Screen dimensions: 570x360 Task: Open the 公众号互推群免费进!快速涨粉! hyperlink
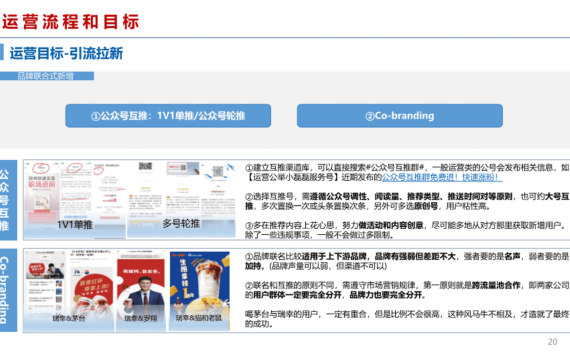click(442, 177)
